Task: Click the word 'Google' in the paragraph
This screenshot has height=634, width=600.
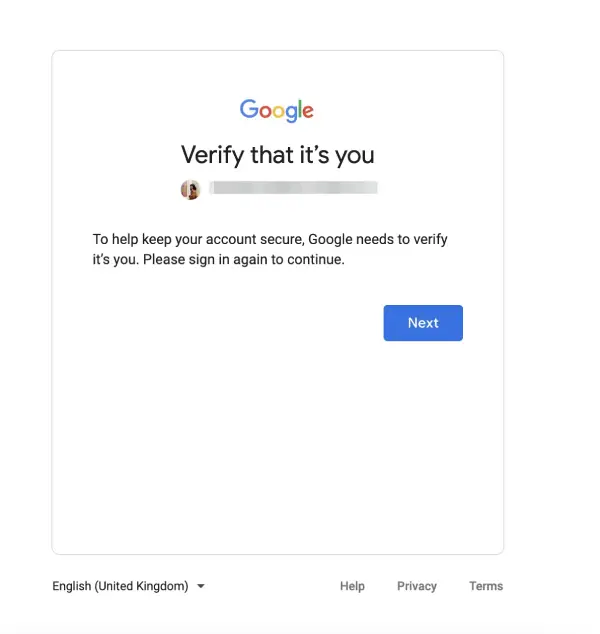Action: point(330,239)
